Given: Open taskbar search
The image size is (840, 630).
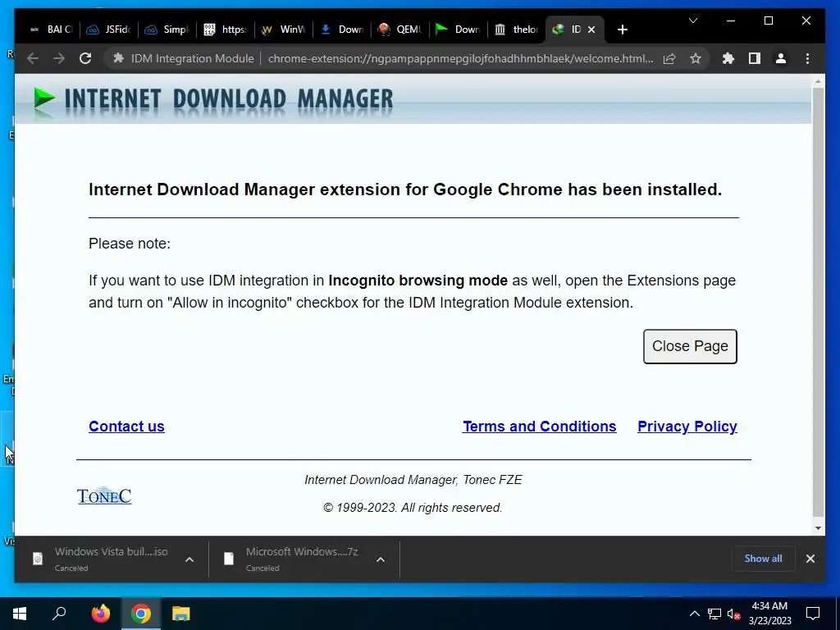Looking at the screenshot, I should coord(59,614).
